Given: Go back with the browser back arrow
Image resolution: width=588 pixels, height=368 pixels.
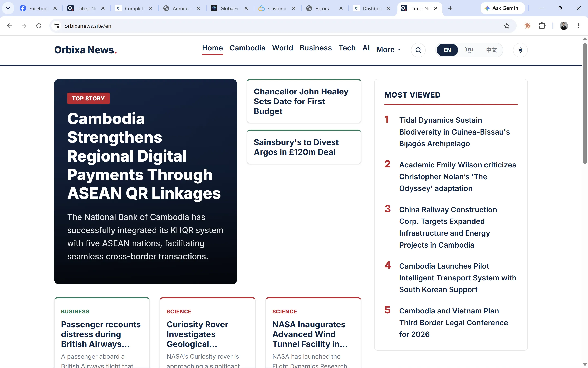Looking at the screenshot, I should (9, 26).
